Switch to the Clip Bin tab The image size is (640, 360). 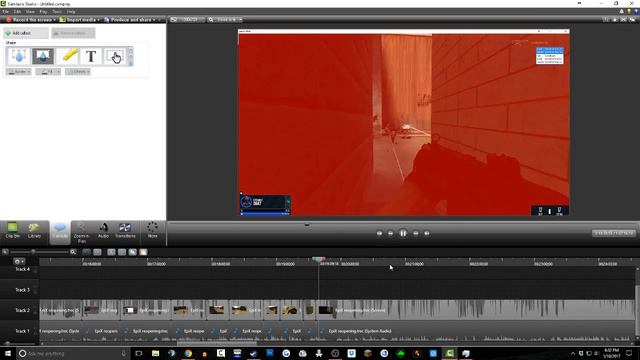[x=12, y=231]
